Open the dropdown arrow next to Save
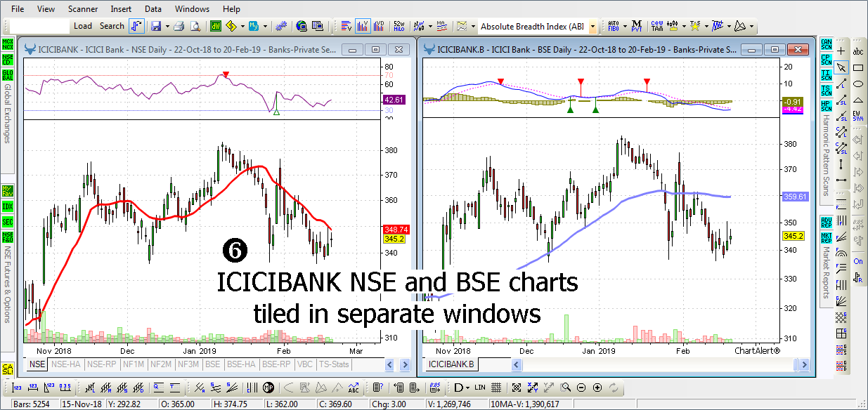This screenshot has height=410, width=868. (166, 26)
